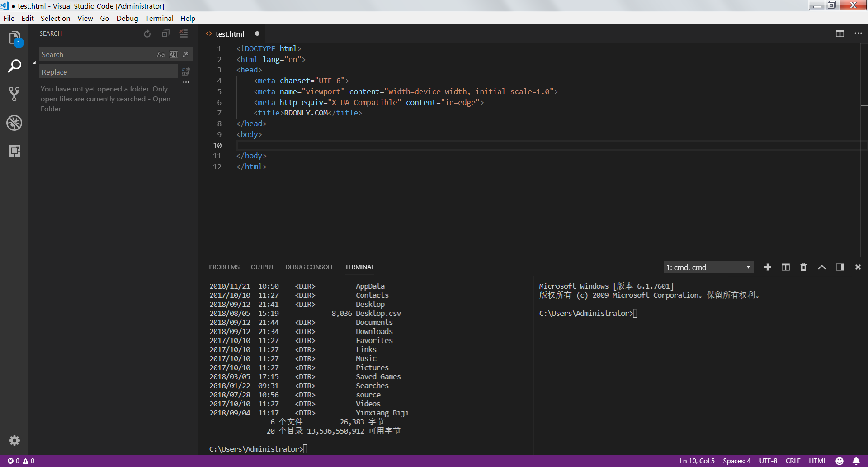
Task: Open notifications bell icon
Action: (856, 461)
